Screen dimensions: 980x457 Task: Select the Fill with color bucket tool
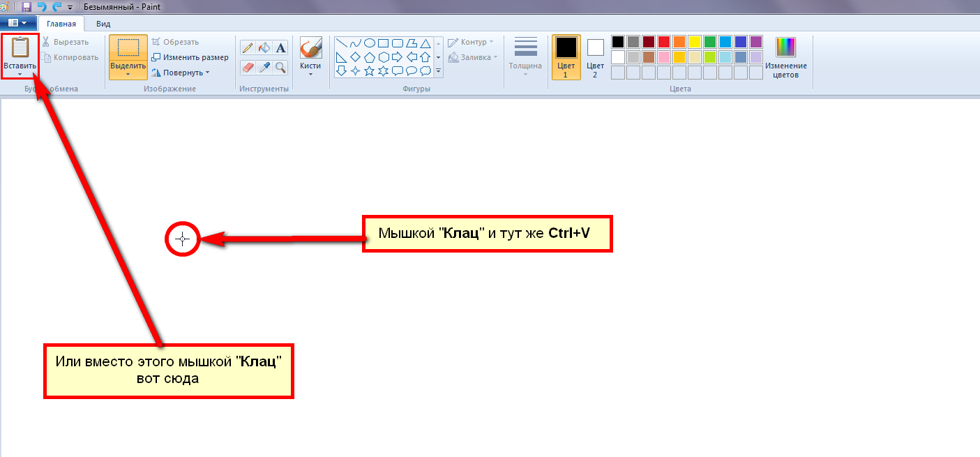coord(264,47)
